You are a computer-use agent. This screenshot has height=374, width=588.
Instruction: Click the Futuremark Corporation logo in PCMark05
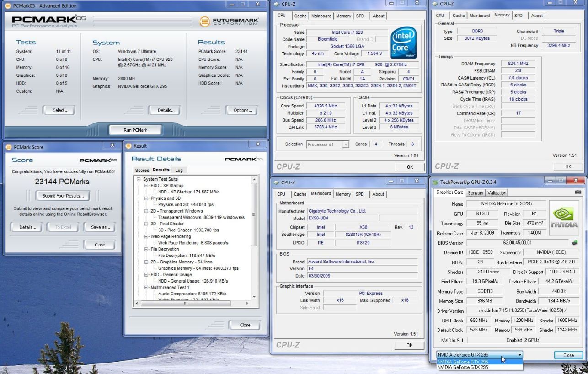coord(230,21)
